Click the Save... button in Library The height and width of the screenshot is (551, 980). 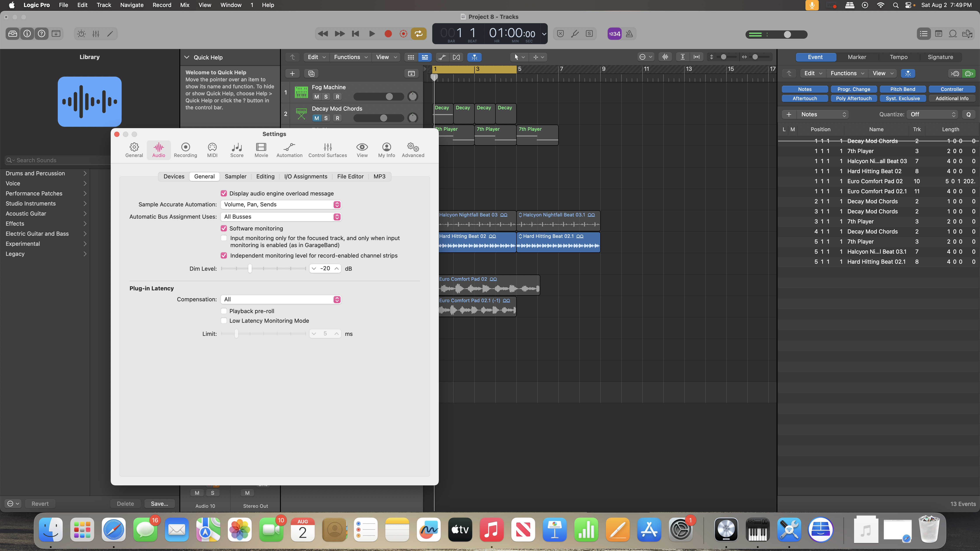tap(159, 504)
